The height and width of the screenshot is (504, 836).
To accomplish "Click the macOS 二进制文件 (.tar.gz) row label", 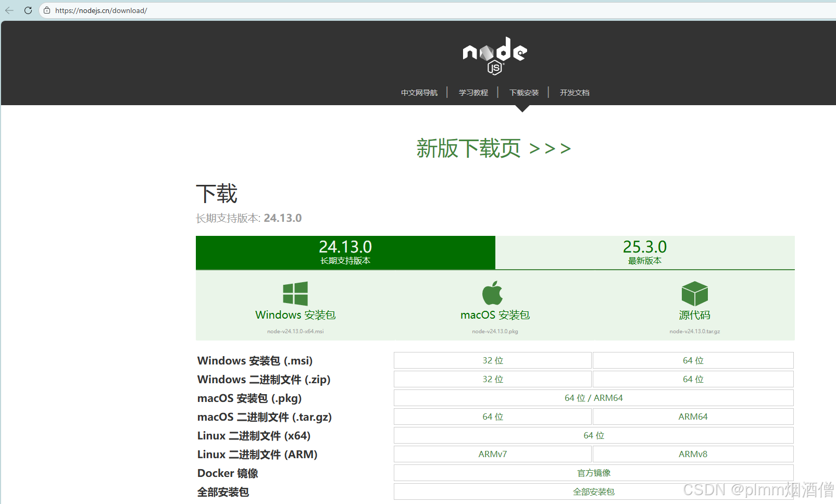I will click(x=265, y=417).
